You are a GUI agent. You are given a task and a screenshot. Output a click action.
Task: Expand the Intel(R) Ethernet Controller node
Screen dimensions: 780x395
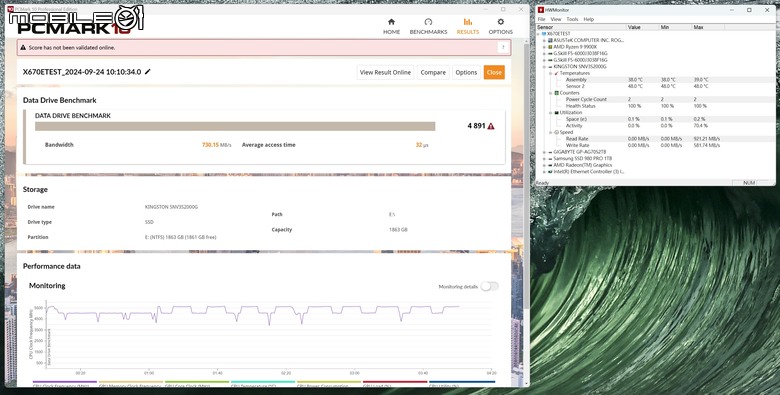[544, 171]
